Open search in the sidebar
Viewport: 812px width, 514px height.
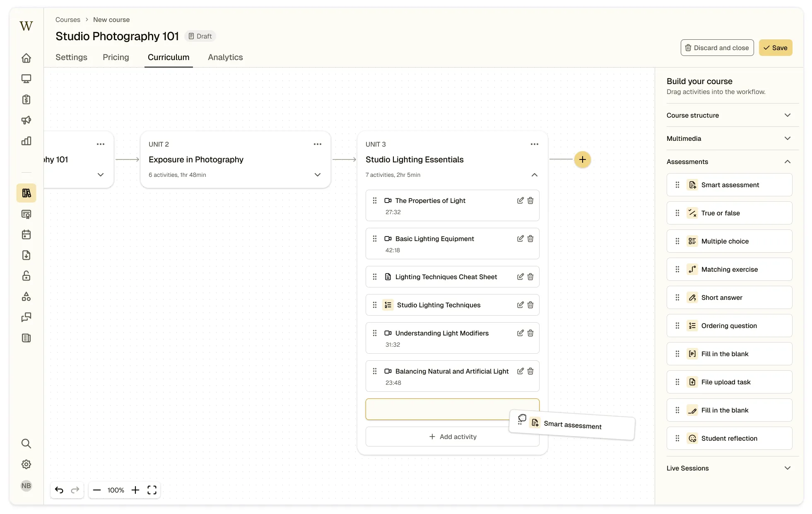pos(26,444)
